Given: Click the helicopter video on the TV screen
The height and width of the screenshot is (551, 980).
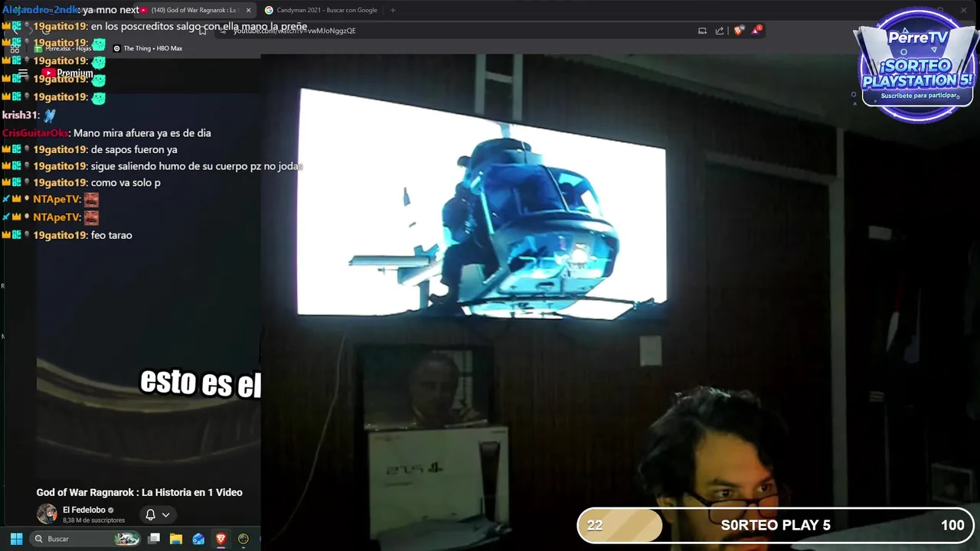Looking at the screenshot, I should 481,203.
